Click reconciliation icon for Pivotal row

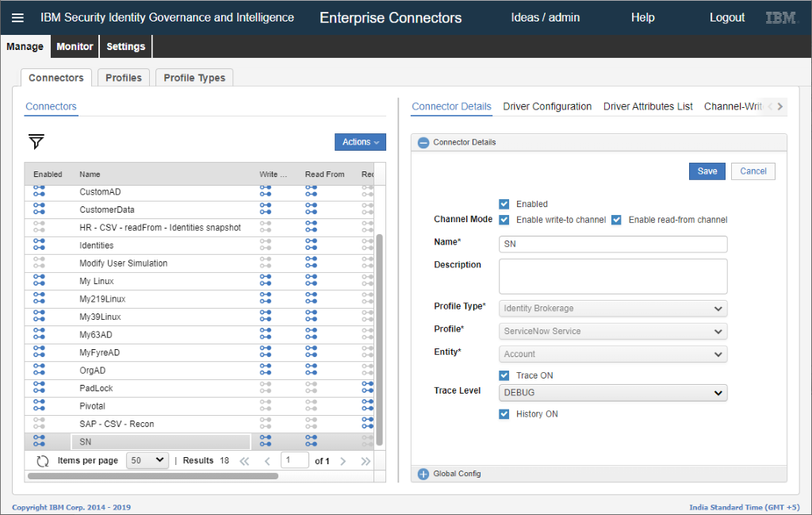coord(368,405)
